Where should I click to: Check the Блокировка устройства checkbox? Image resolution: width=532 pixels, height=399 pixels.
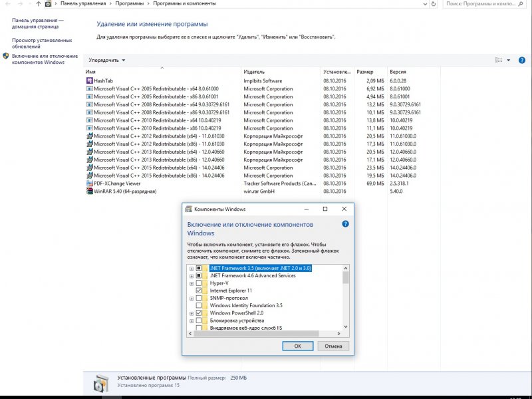(199, 321)
